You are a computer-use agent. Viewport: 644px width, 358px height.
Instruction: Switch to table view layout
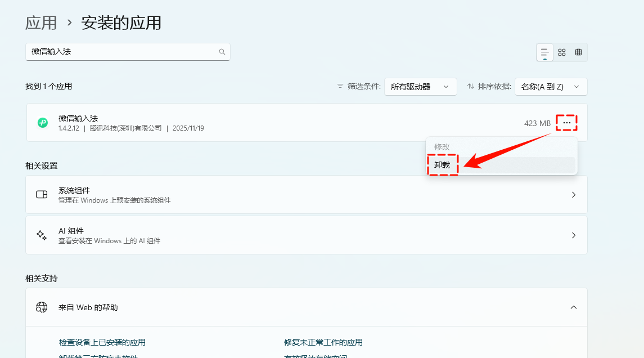pos(578,52)
